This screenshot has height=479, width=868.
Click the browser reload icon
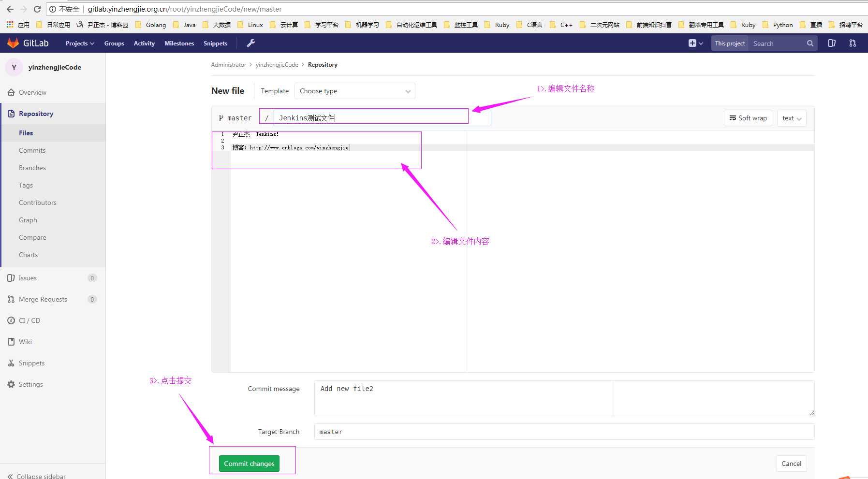(x=37, y=9)
